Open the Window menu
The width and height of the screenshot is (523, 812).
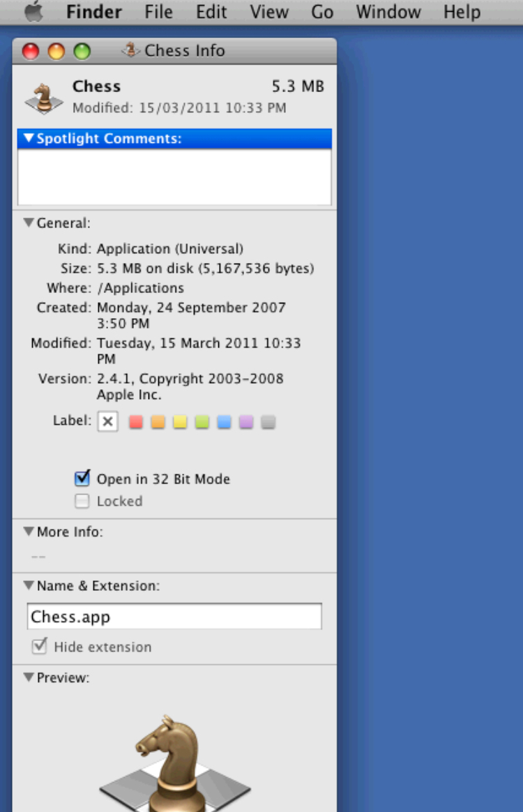388,11
